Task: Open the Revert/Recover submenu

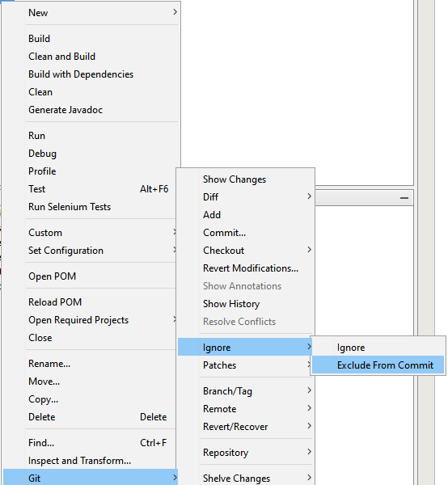Action: [245, 427]
